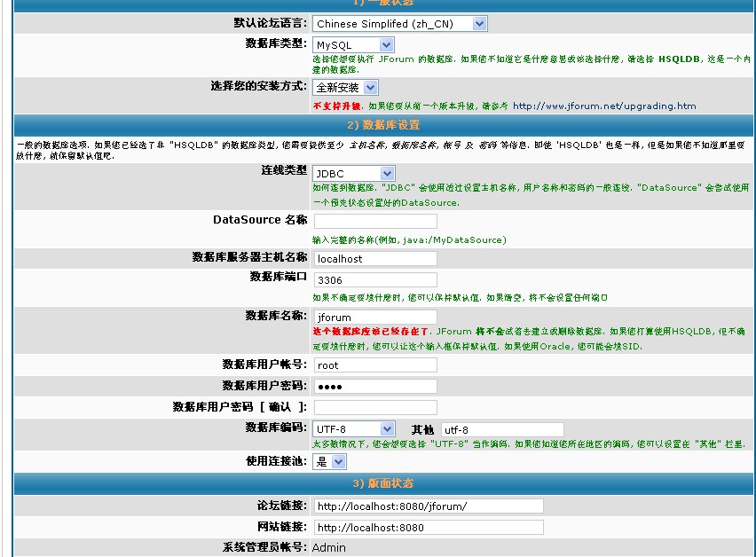756x557 pixels.
Task: Click the database username field showing root
Action: point(374,365)
